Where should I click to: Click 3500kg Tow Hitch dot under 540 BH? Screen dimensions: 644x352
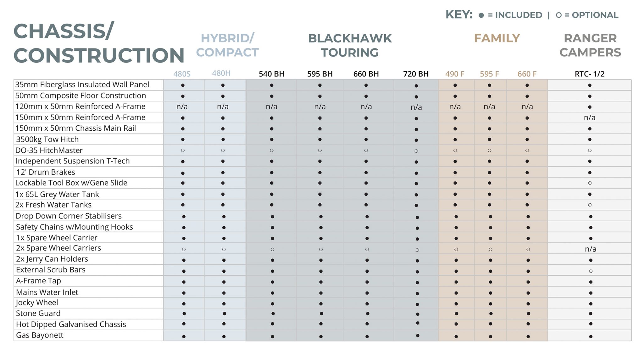272,139
